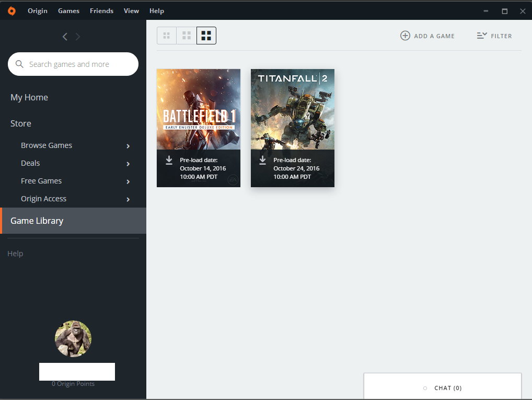Viewport: 532px width, 400px height.
Task: Click Titanfall 2 download arrow icon
Action: (263, 161)
